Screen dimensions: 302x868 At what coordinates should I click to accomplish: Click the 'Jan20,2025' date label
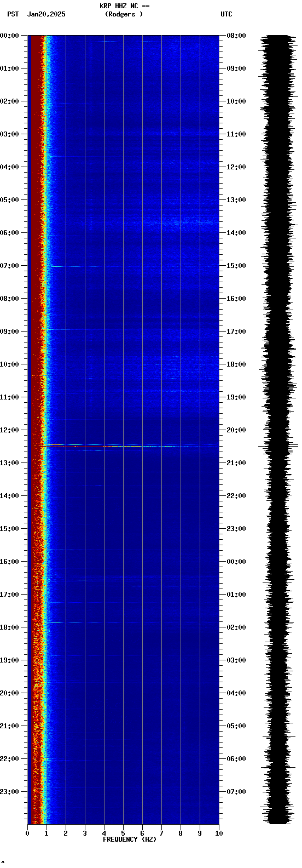pos(46,14)
